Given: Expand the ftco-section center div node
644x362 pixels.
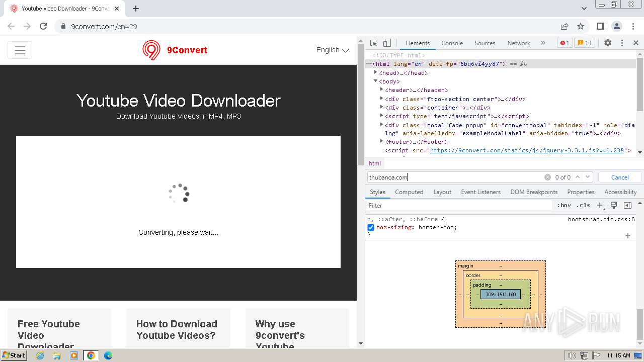Looking at the screenshot, I should pos(381,99).
